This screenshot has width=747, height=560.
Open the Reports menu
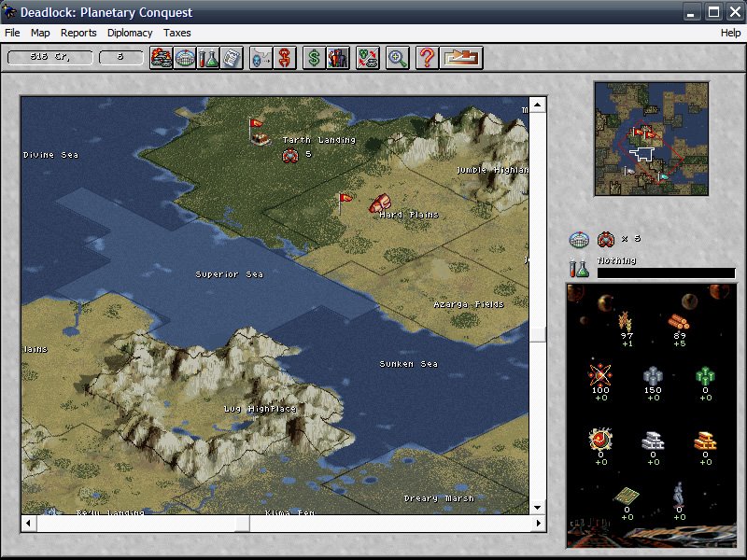pos(78,33)
